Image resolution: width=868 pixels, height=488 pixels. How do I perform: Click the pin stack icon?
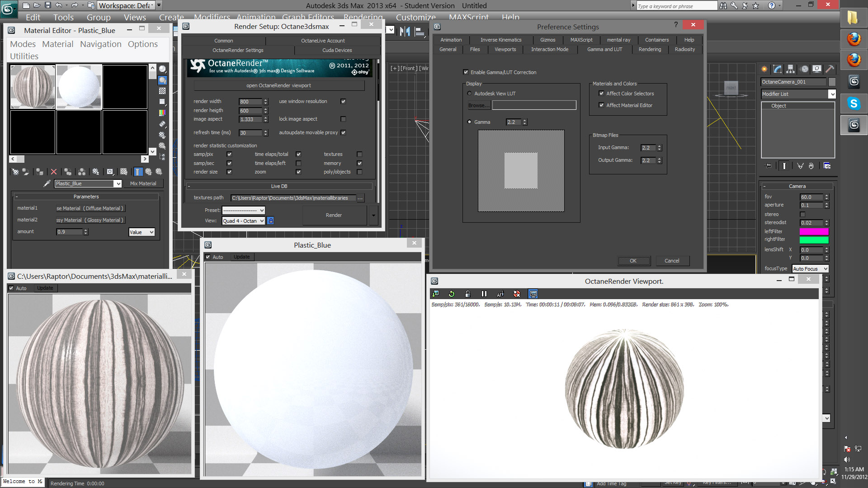point(768,166)
